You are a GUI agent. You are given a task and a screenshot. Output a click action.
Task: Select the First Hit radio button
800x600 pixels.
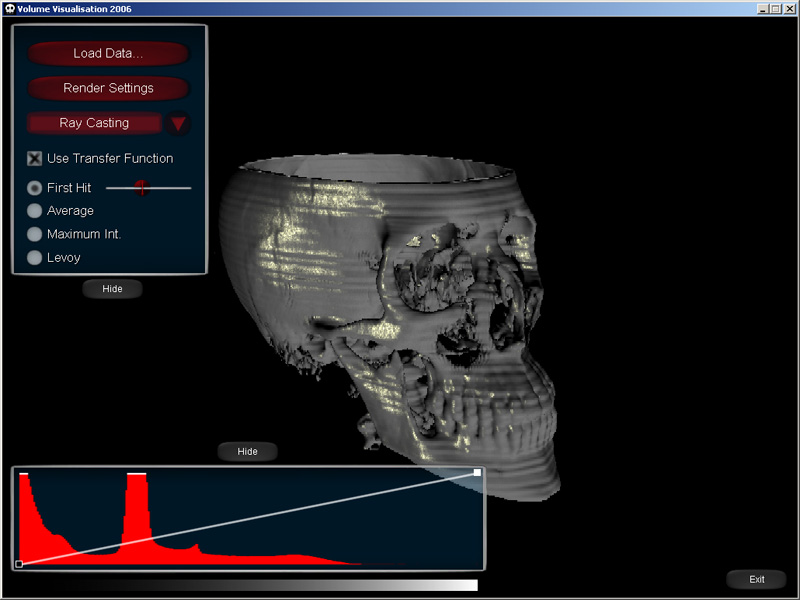coord(35,188)
